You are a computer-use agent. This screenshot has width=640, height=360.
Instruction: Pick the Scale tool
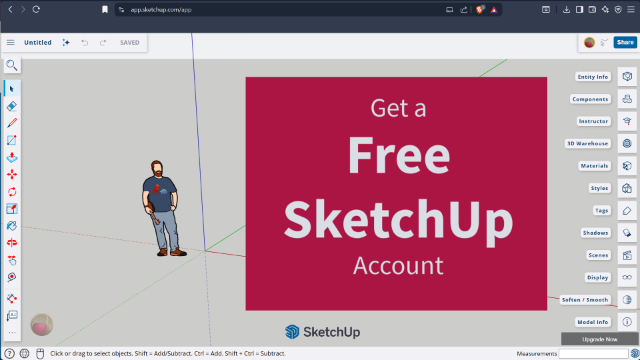click(x=12, y=209)
